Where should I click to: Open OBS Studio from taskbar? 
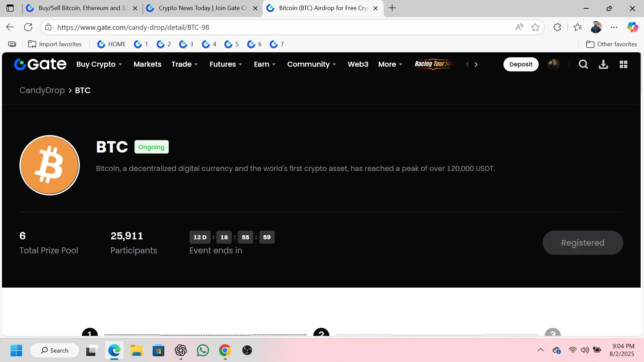click(247, 351)
